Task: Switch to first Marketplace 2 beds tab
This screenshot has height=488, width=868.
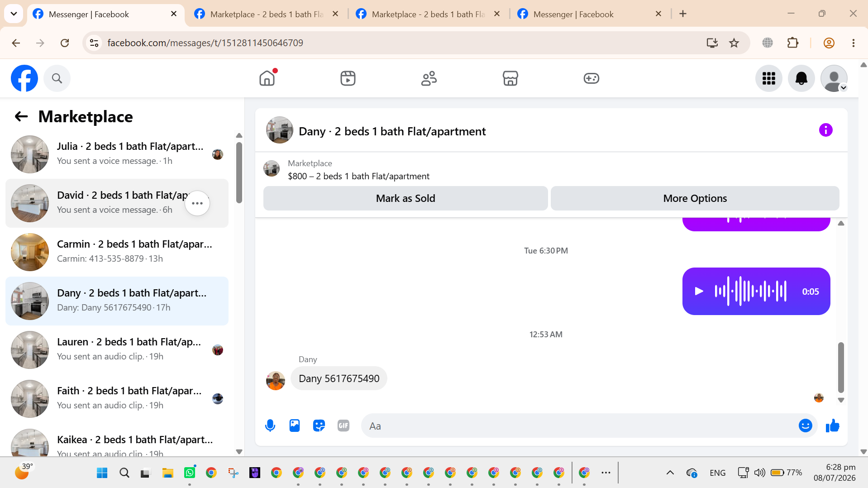Action: pos(267,14)
